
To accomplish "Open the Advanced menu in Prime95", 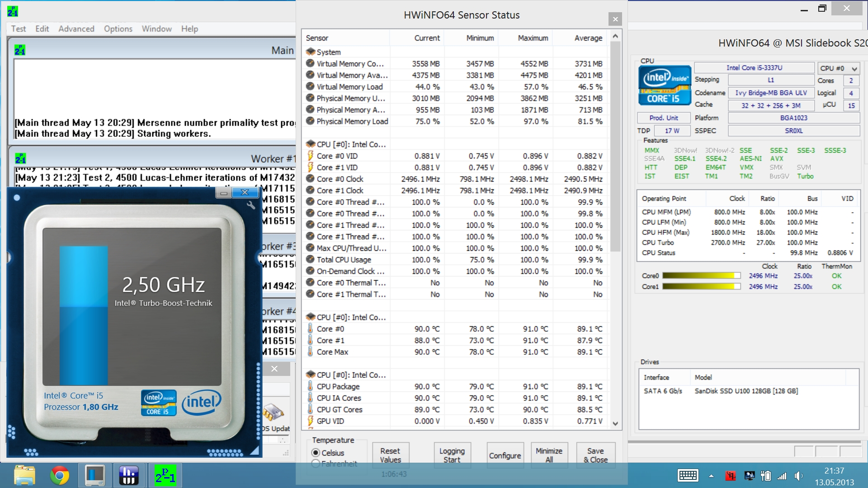I will (76, 29).
